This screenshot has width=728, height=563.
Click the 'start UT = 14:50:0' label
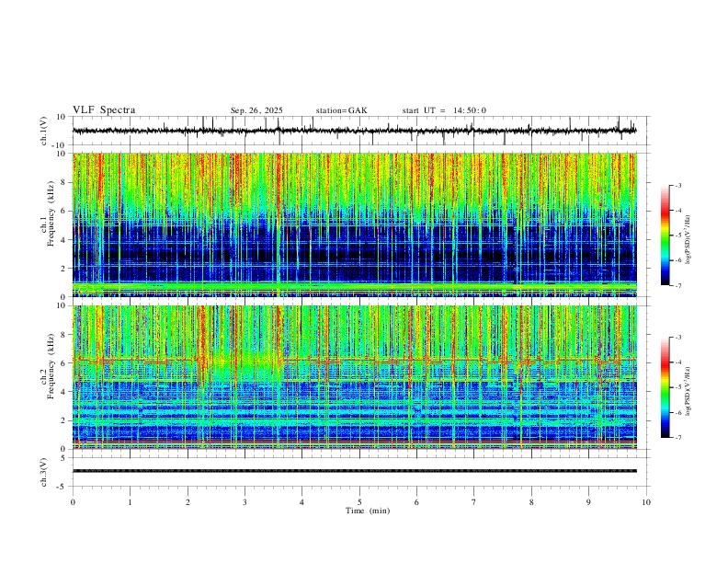444,110
